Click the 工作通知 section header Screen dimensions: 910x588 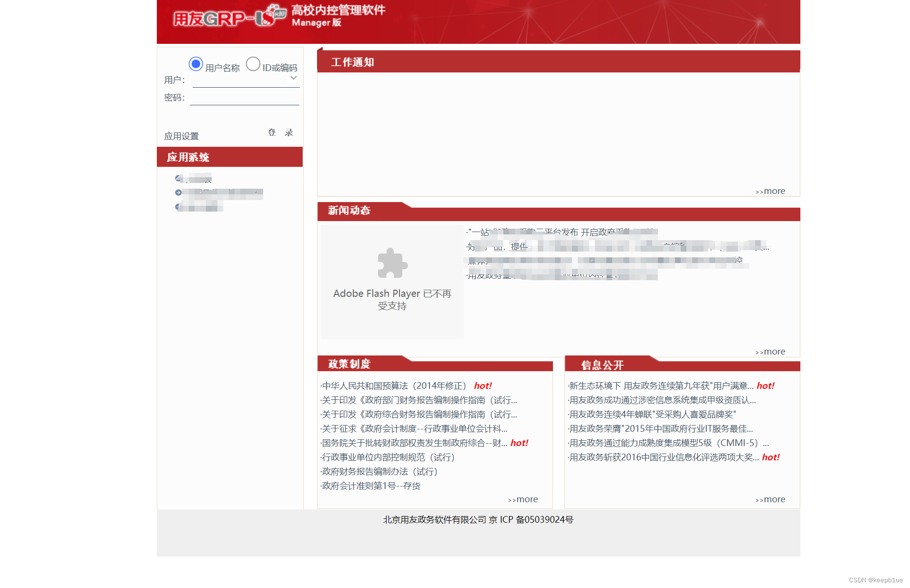(558, 62)
